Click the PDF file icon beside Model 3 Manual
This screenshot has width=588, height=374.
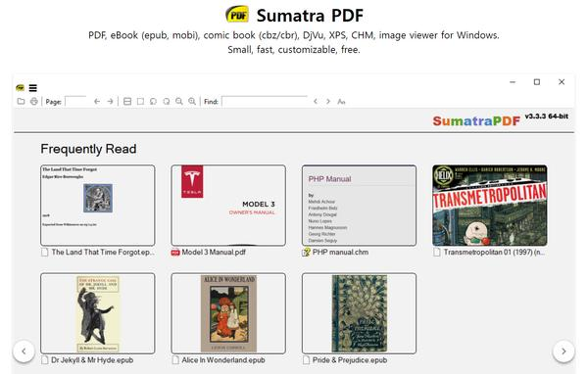pos(175,253)
